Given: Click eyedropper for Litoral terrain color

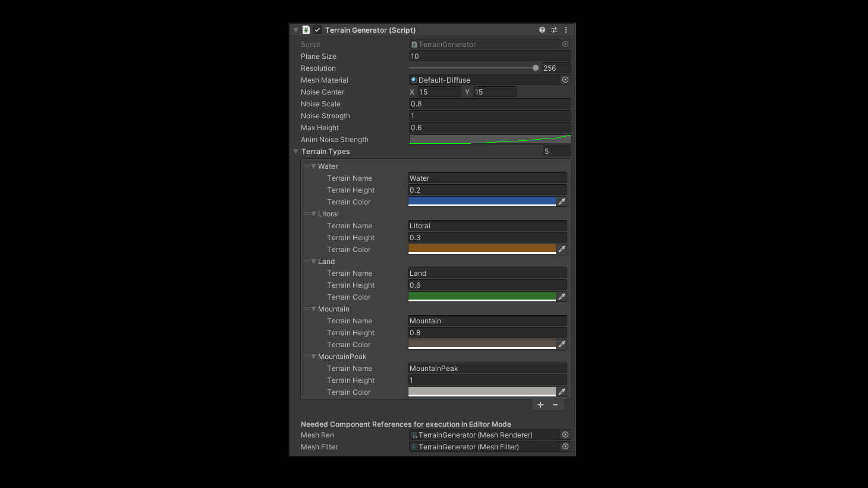Looking at the screenshot, I should tap(562, 249).
